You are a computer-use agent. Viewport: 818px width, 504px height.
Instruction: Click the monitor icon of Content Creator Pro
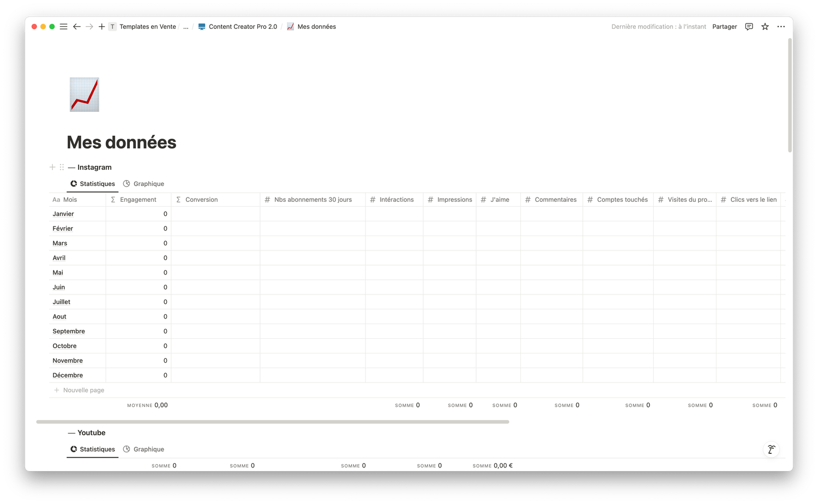coord(202,26)
